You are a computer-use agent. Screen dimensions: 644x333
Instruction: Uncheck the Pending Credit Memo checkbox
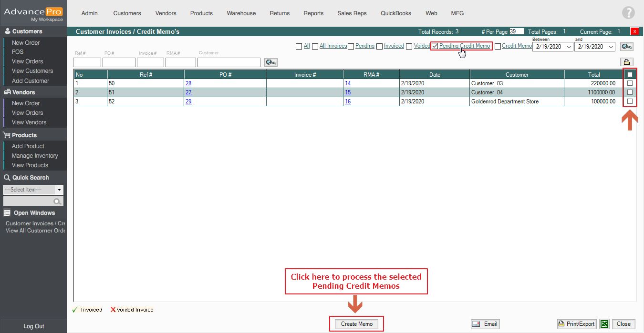pyautogui.click(x=435, y=46)
